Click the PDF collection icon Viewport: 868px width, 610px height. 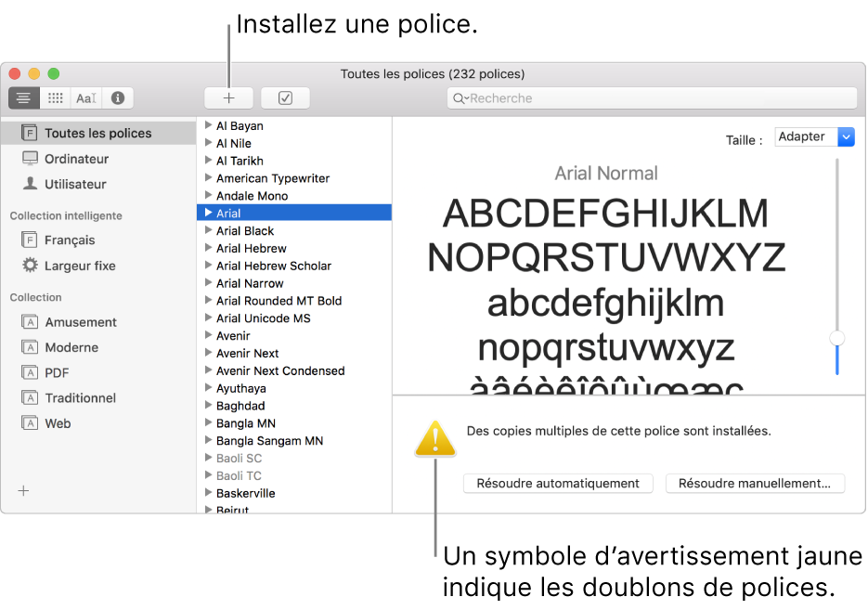(x=30, y=372)
